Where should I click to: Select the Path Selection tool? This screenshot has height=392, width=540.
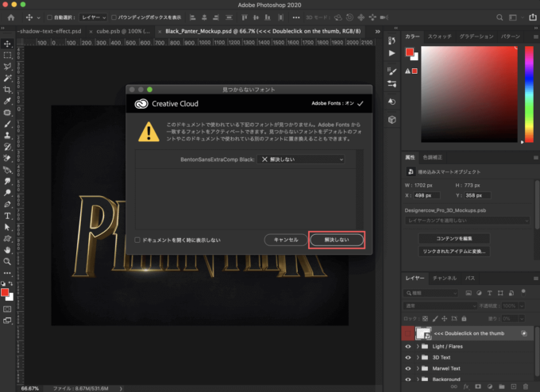click(x=7, y=227)
